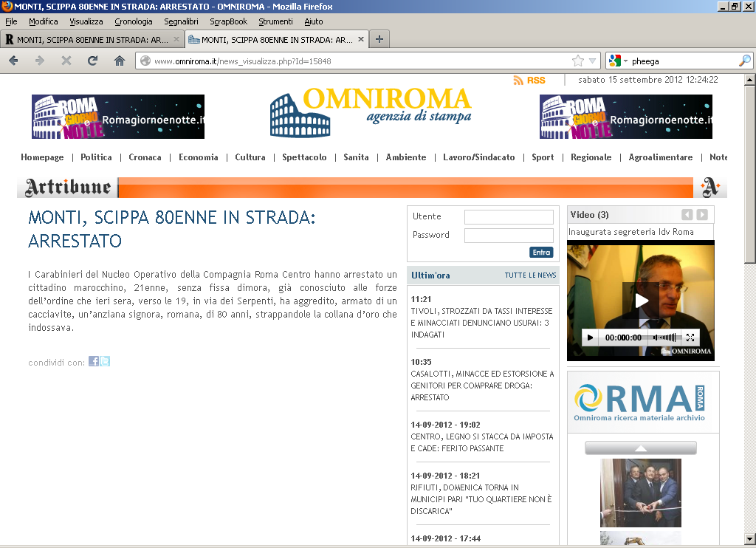
Task: Open the Sport section
Action: 543,157
